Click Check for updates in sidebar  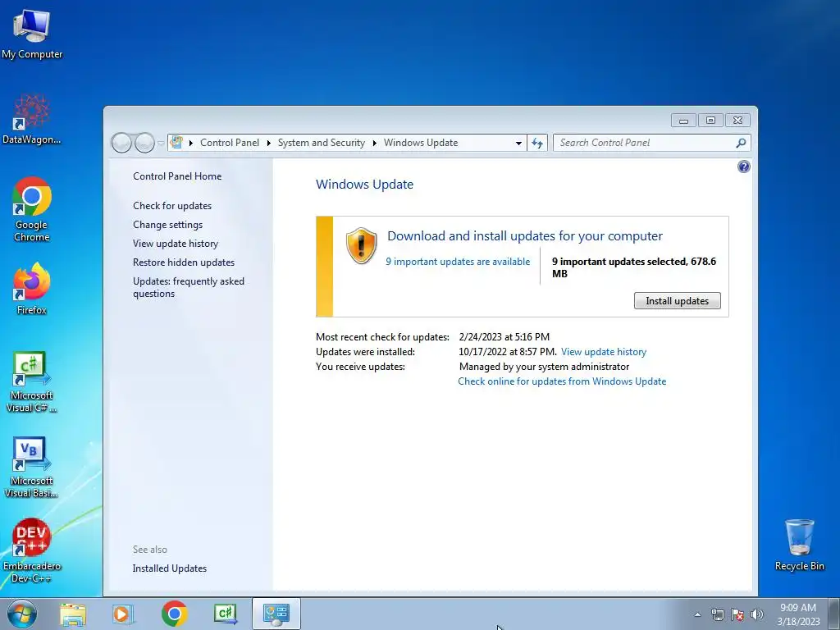click(x=172, y=206)
